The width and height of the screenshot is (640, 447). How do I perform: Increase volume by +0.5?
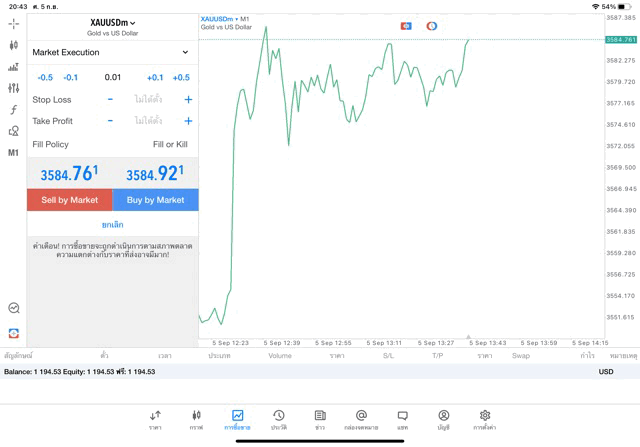(181, 77)
